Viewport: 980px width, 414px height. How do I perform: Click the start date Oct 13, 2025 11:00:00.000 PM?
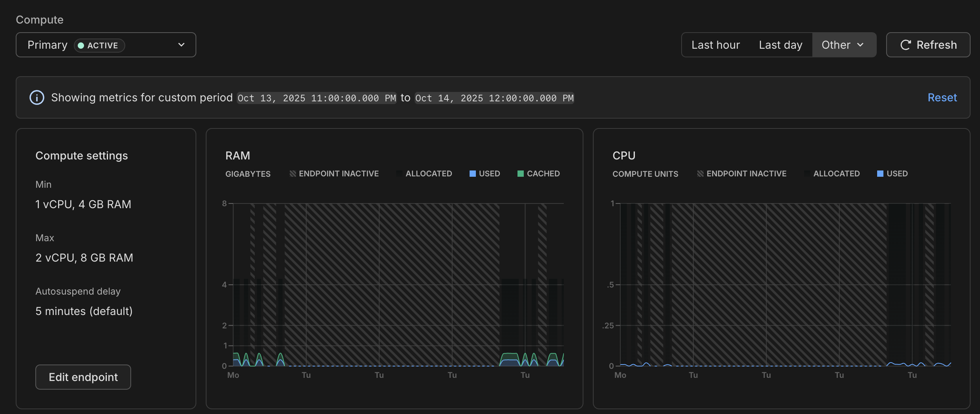[x=317, y=98]
